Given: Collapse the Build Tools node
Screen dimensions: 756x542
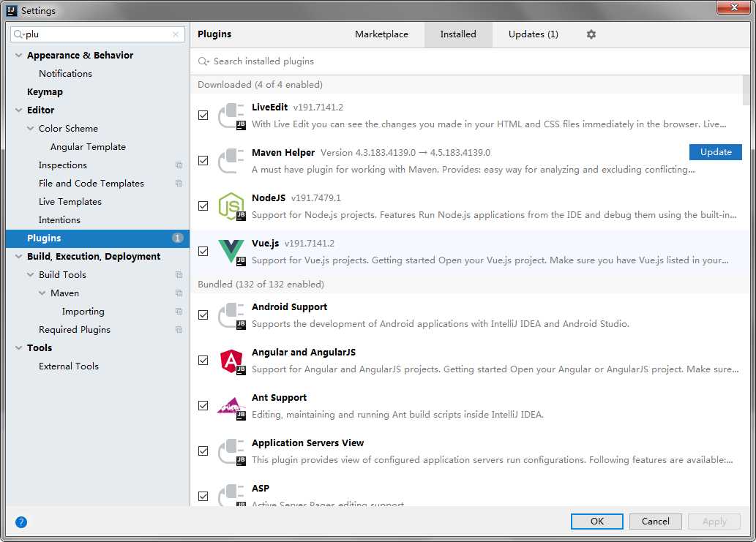Looking at the screenshot, I should pos(31,274).
